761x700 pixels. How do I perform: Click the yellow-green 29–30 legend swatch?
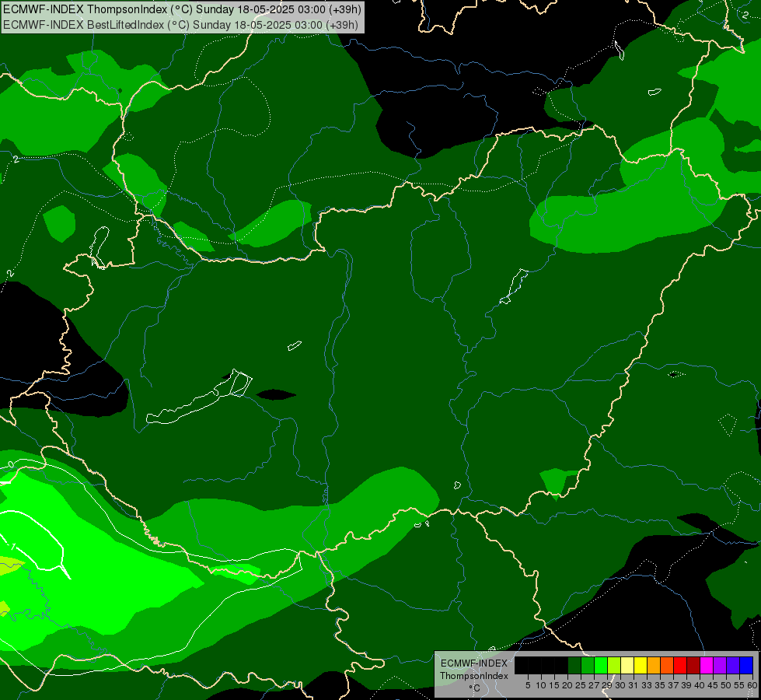click(614, 665)
